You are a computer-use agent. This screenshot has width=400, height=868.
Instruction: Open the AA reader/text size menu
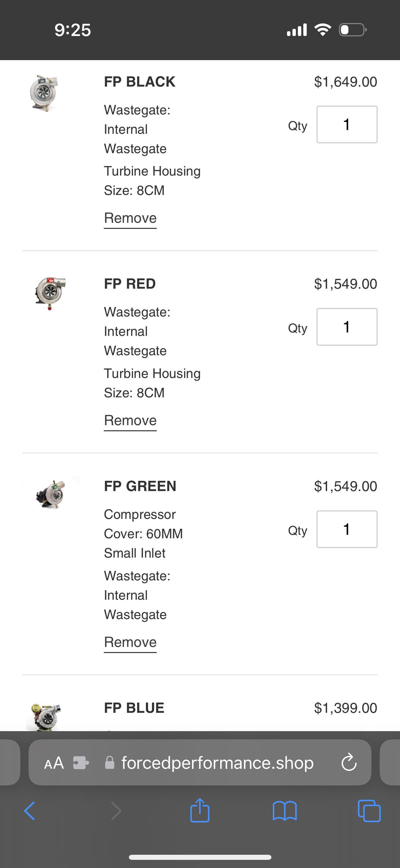(54, 763)
